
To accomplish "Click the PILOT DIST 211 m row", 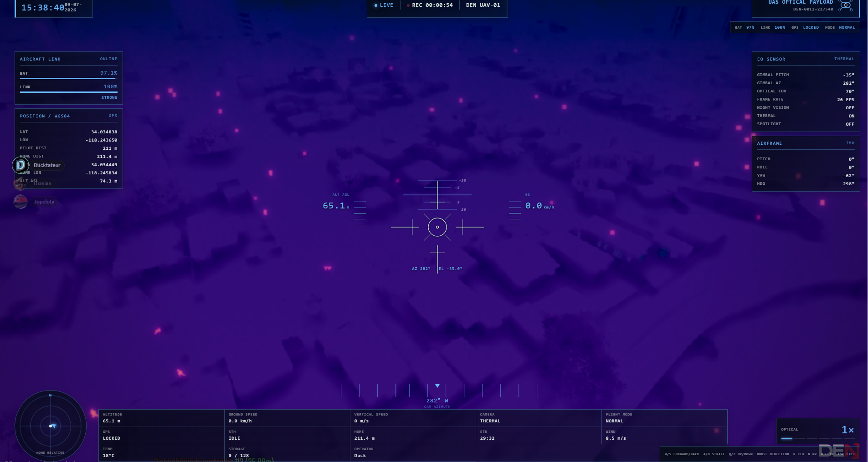I will pos(68,148).
